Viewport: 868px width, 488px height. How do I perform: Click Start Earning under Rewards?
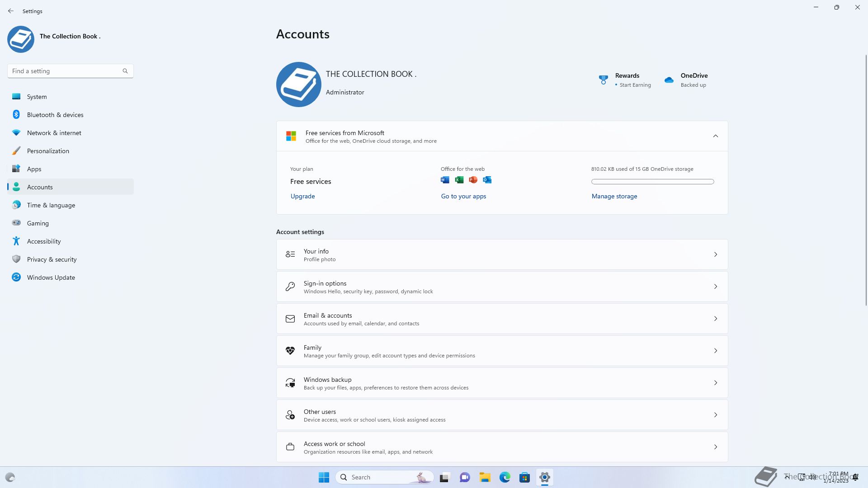pyautogui.click(x=635, y=85)
